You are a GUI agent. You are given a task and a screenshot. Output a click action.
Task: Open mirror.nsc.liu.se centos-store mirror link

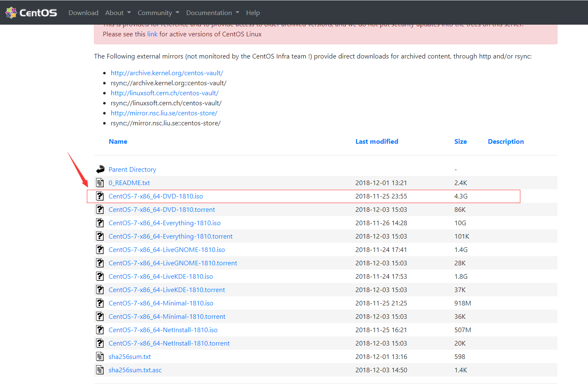click(x=164, y=113)
